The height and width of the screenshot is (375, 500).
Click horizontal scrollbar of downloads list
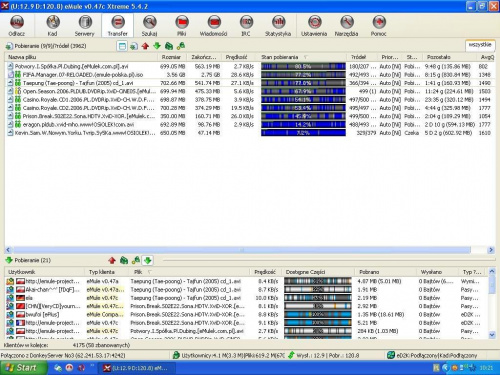pos(242,250)
